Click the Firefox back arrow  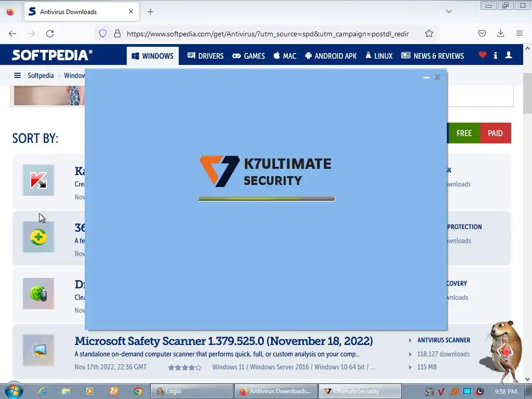(12, 34)
